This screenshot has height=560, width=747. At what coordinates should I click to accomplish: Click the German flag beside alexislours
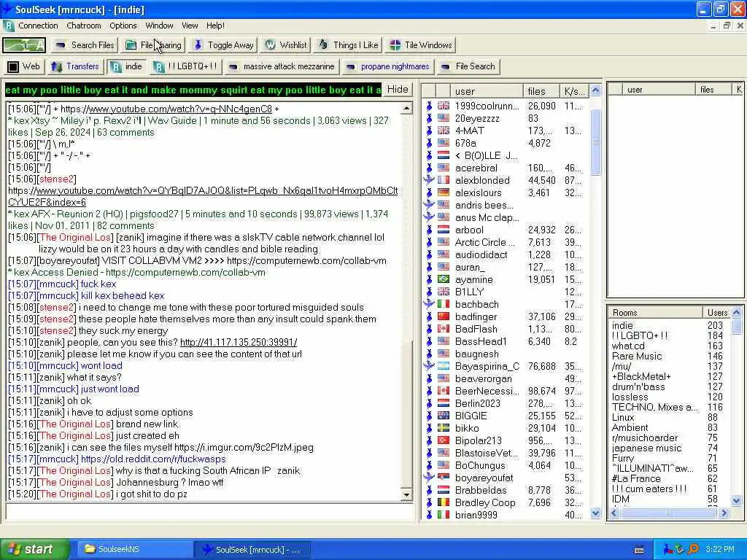click(444, 192)
